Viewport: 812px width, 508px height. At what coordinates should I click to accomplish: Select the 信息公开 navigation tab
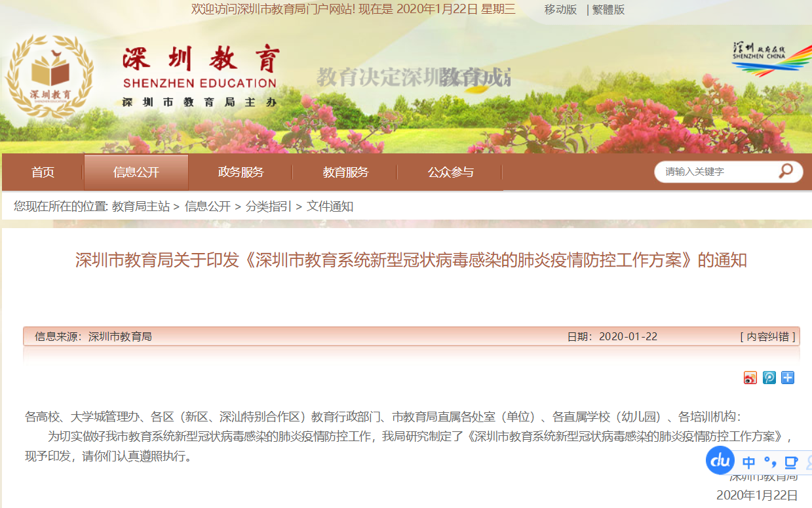click(x=136, y=172)
